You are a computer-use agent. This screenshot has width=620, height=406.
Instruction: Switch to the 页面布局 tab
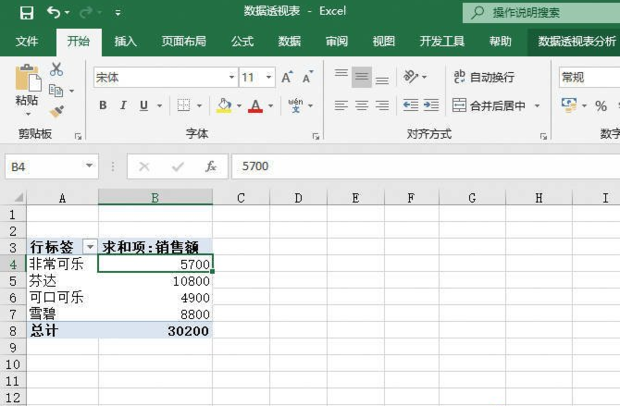click(x=184, y=41)
